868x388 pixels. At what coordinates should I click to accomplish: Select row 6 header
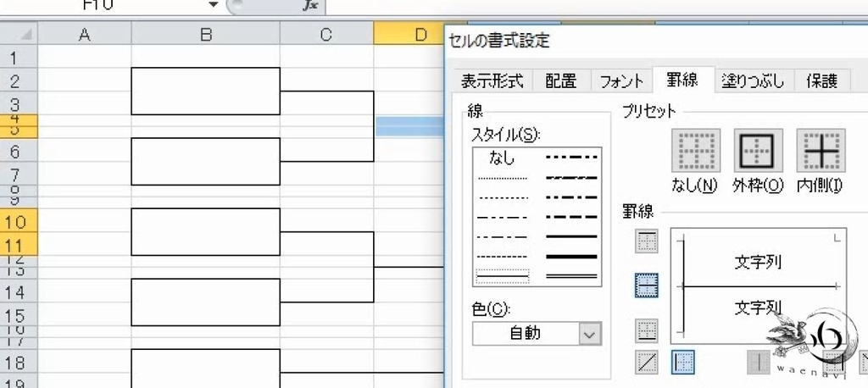pos(19,150)
